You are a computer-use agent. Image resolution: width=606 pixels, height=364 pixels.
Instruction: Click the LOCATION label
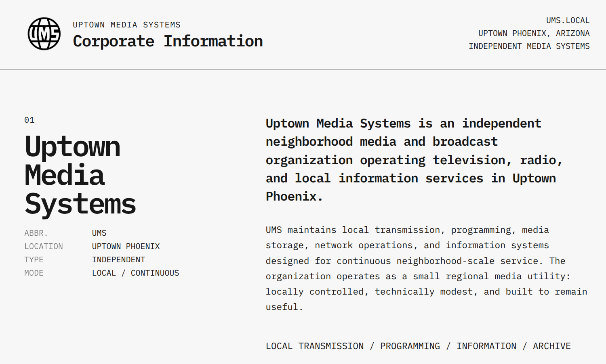(x=44, y=246)
